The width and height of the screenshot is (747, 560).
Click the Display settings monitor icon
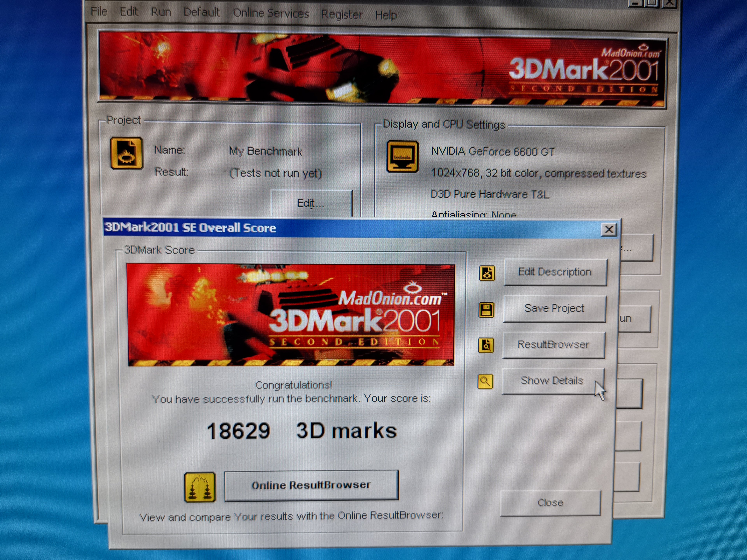click(x=402, y=157)
